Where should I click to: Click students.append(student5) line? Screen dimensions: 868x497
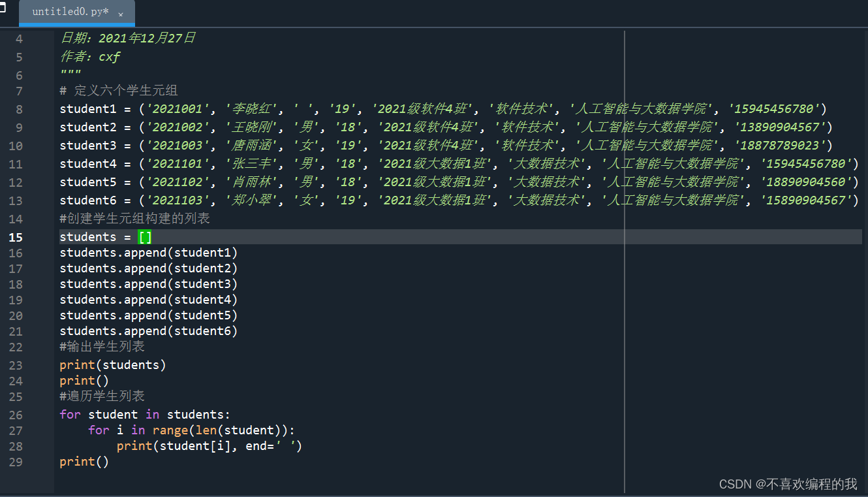point(149,315)
